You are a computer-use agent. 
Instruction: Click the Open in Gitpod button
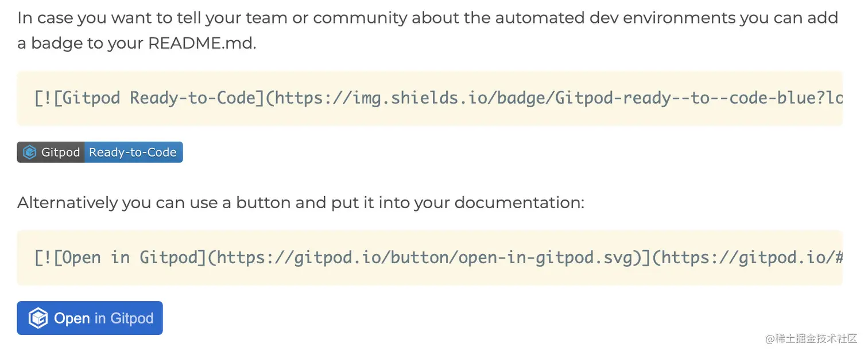point(90,318)
